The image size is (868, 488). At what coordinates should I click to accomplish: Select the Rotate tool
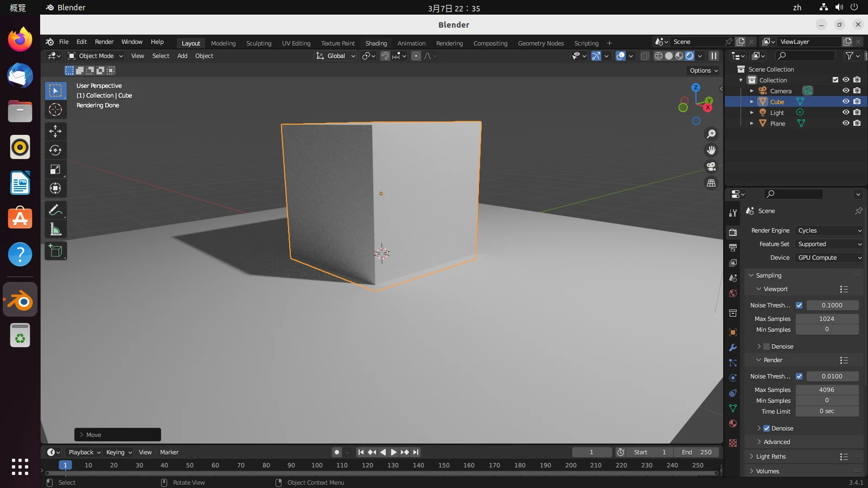(x=55, y=150)
